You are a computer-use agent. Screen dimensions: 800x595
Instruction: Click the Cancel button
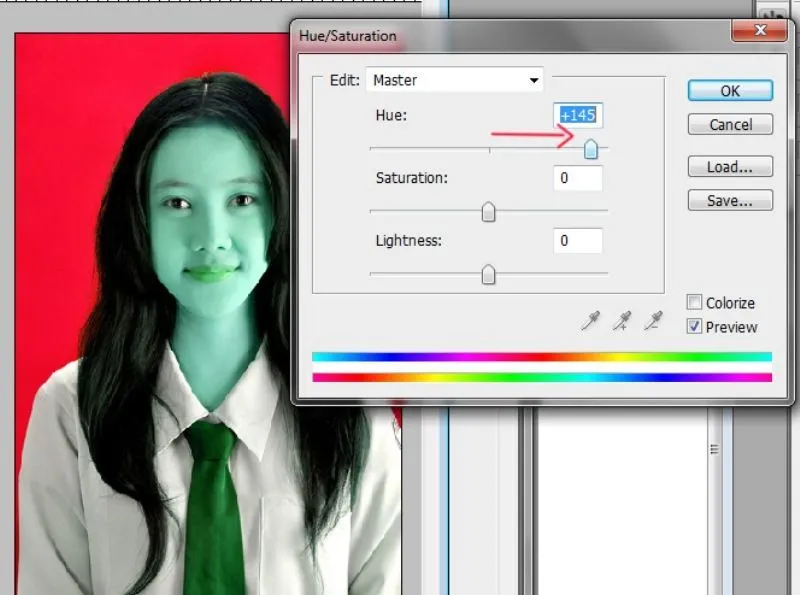[730, 125]
